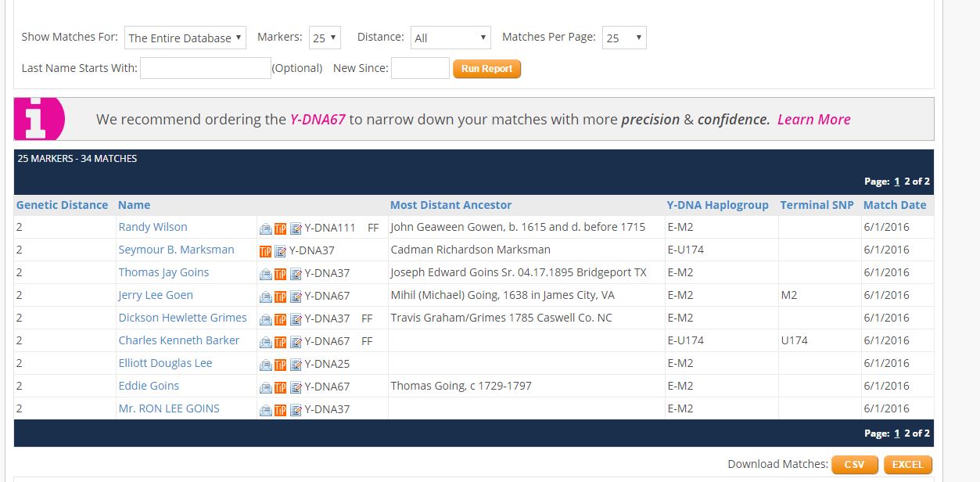The image size is (980, 482).
Task: Expand the Matches Per Page dropdown
Action: pos(623,38)
